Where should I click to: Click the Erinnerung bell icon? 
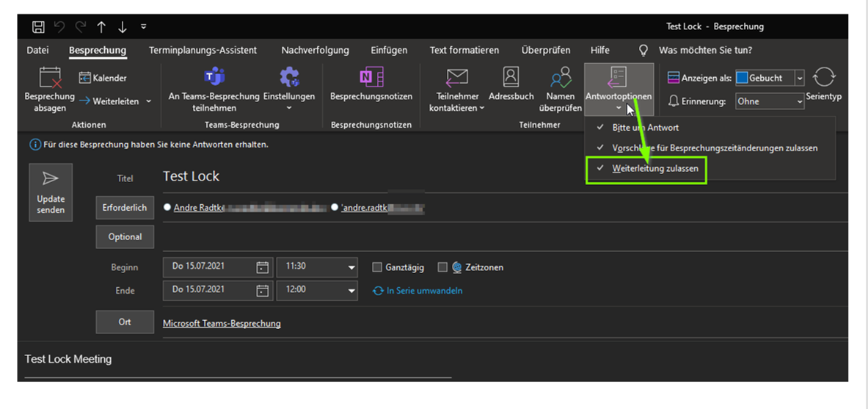click(673, 101)
